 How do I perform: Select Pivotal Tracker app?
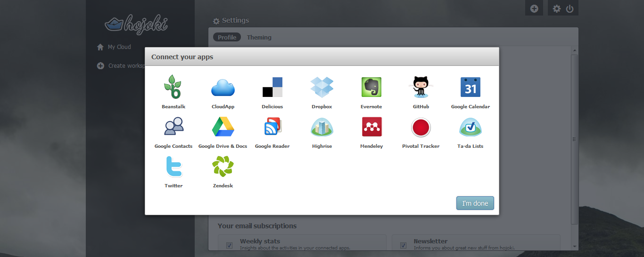421,127
